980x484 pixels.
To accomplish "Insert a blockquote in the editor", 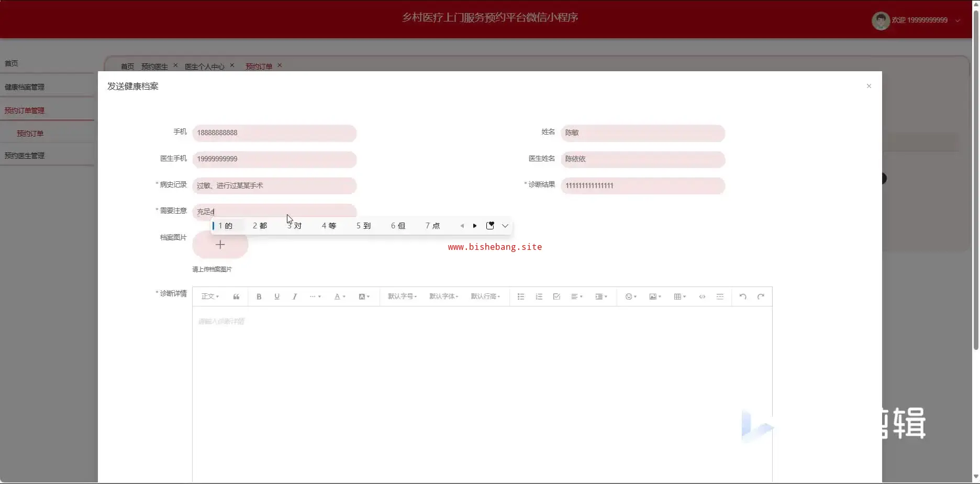I will click(x=236, y=296).
